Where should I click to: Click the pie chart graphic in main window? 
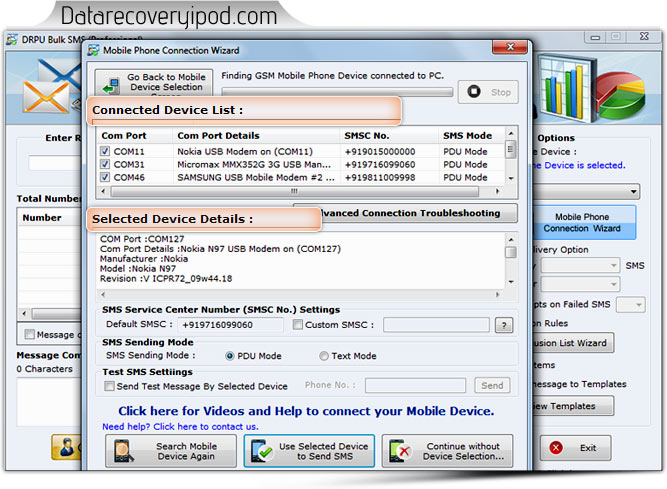(x=619, y=96)
